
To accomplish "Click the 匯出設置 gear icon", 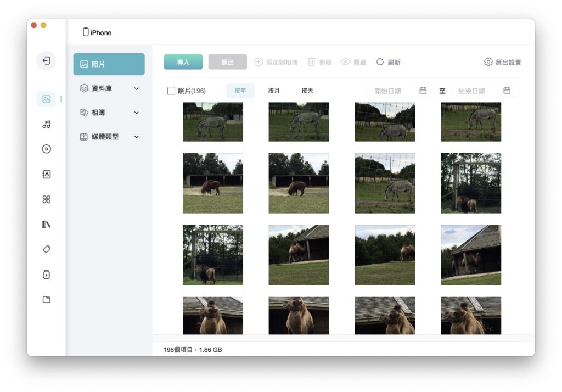I will tap(488, 62).
